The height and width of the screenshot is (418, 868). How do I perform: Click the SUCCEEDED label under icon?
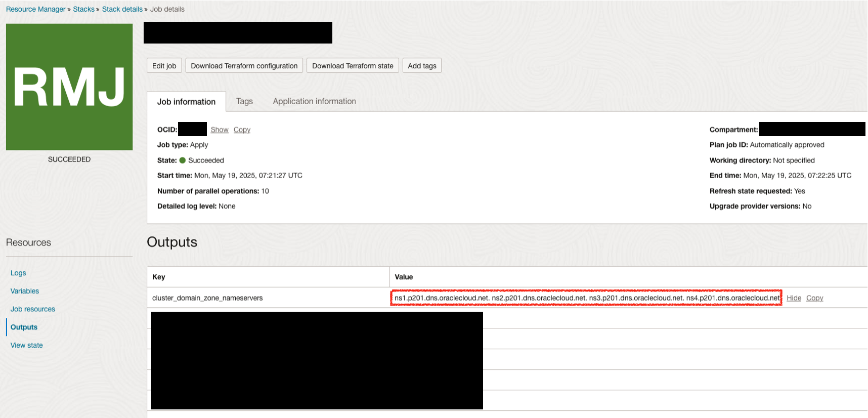(69, 159)
